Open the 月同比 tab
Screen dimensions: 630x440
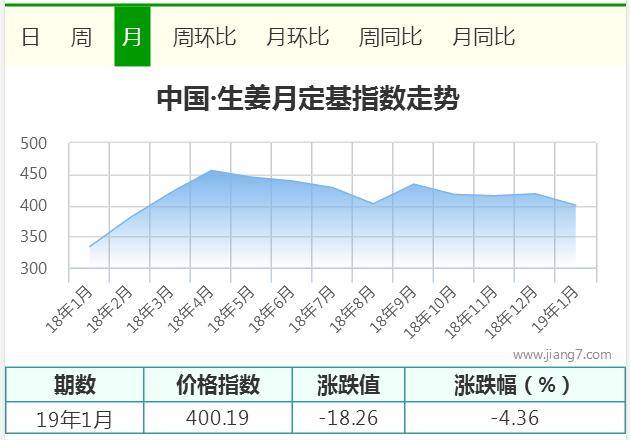(483, 37)
